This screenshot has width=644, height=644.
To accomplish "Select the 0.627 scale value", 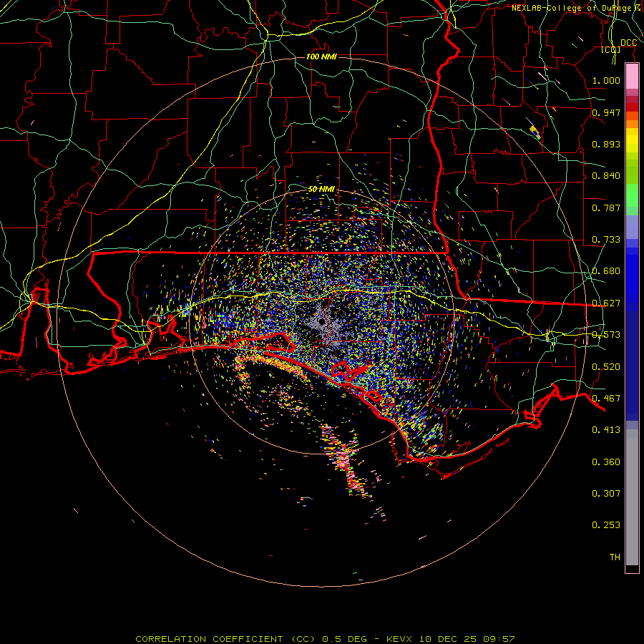I will [606, 303].
